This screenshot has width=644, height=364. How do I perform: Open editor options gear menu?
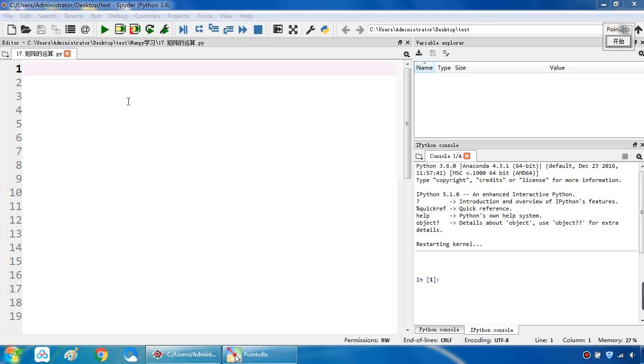[x=406, y=54]
